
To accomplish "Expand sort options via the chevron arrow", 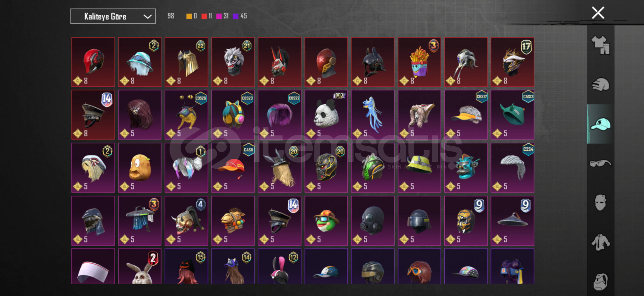I will (148, 16).
